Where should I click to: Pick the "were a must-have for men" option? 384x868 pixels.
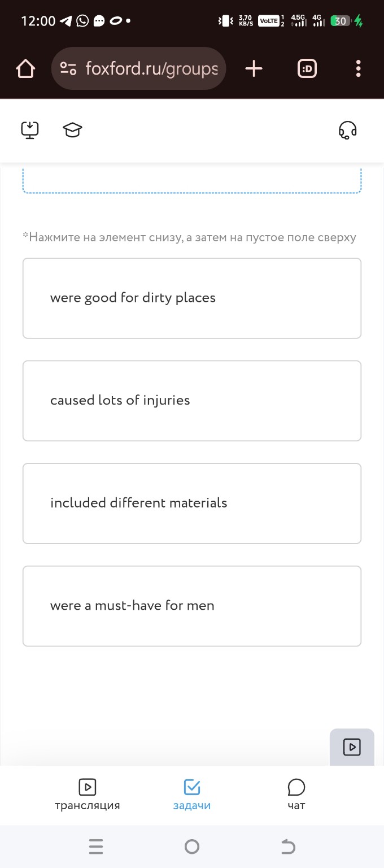tap(192, 606)
